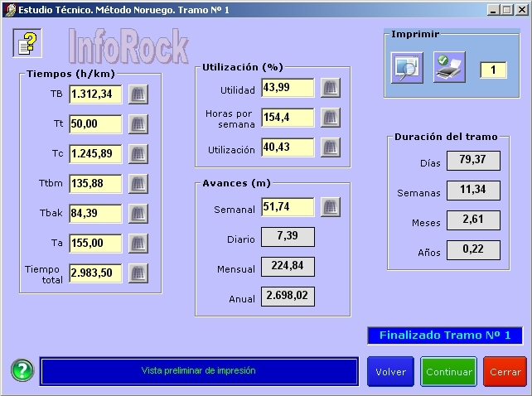Viewport: 532px width, 396px height.
Task: Click the calculator icon next to Ta
Action: (138, 243)
